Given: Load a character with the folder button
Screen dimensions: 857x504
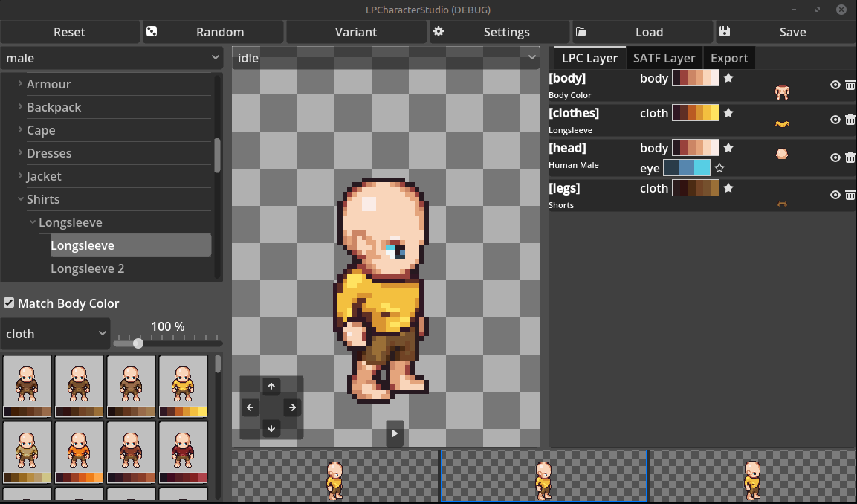Looking at the screenshot, I should [x=643, y=32].
